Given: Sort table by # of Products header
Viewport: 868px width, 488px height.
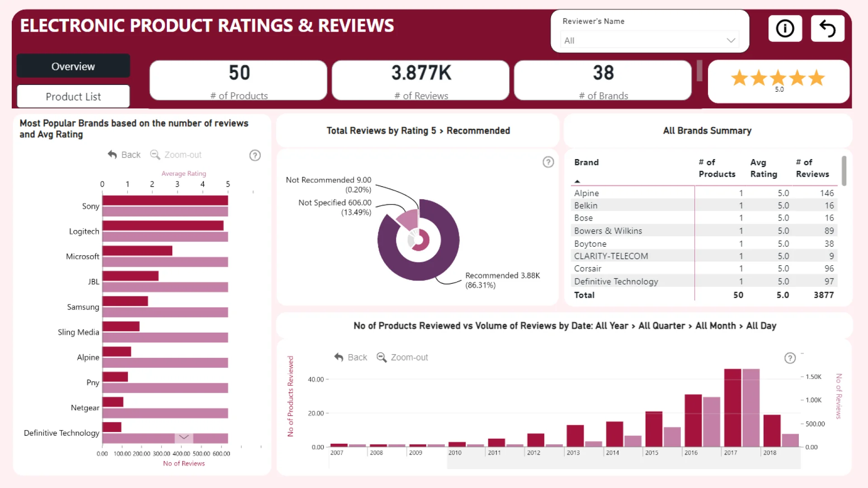Looking at the screenshot, I should click(717, 168).
